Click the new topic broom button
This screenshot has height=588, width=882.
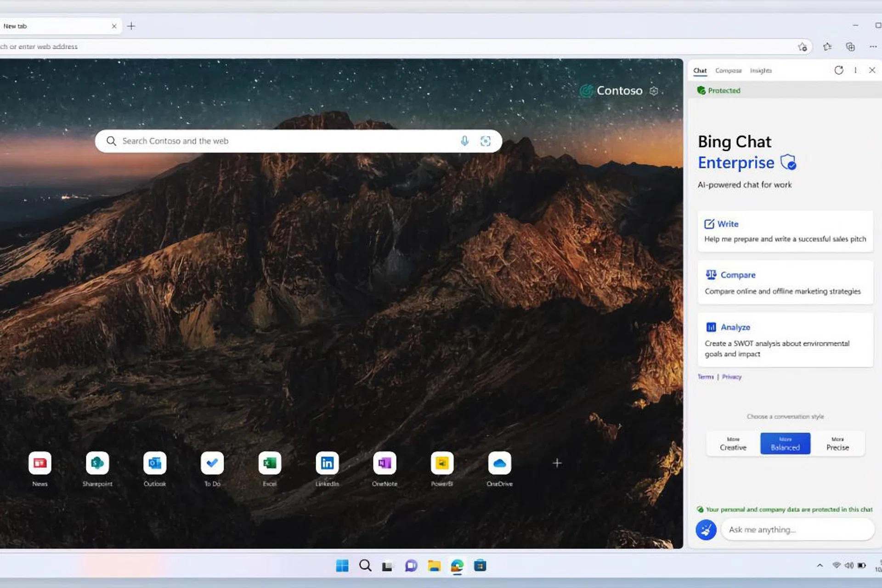point(706,530)
